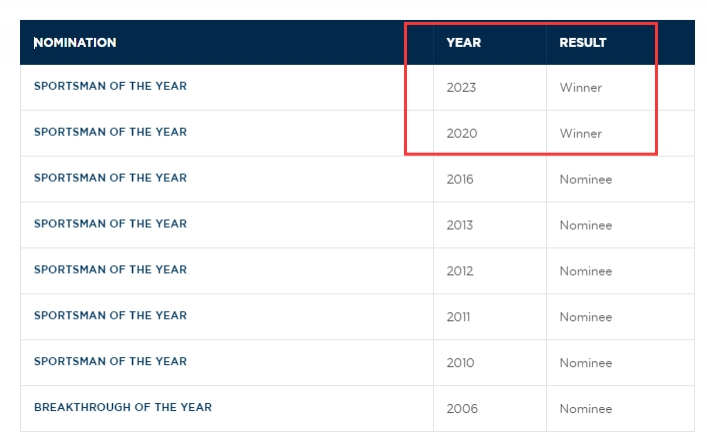Click the Winner result in the 2020 row
The image size is (707, 439).
(581, 133)
